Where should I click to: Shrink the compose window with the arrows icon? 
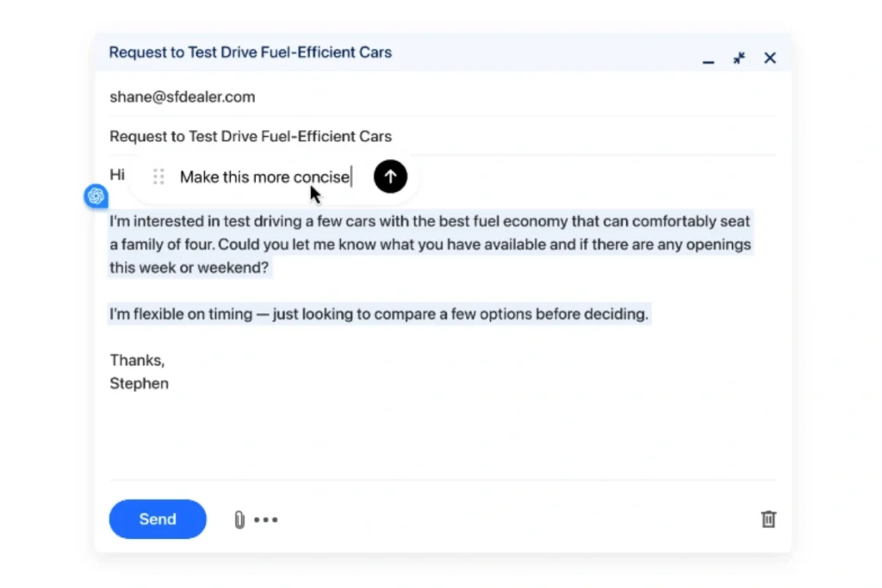pyautogui.click(x=739, y=58)
